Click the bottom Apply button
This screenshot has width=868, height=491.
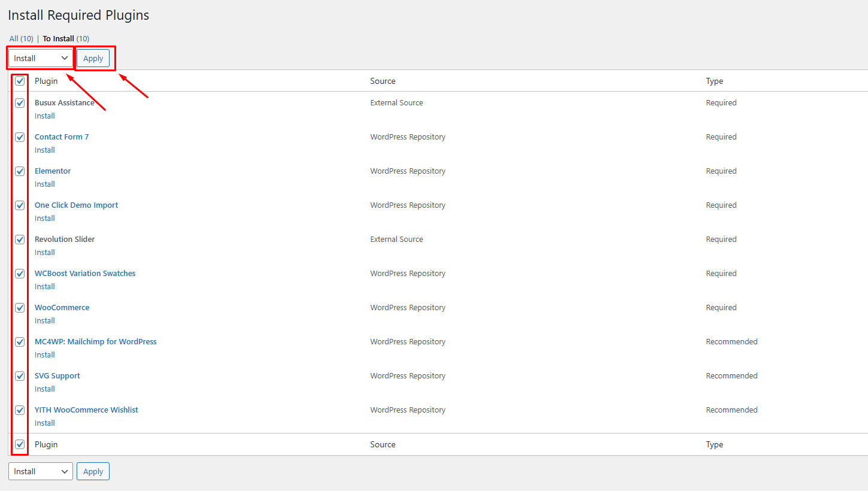tap(93, 471)
